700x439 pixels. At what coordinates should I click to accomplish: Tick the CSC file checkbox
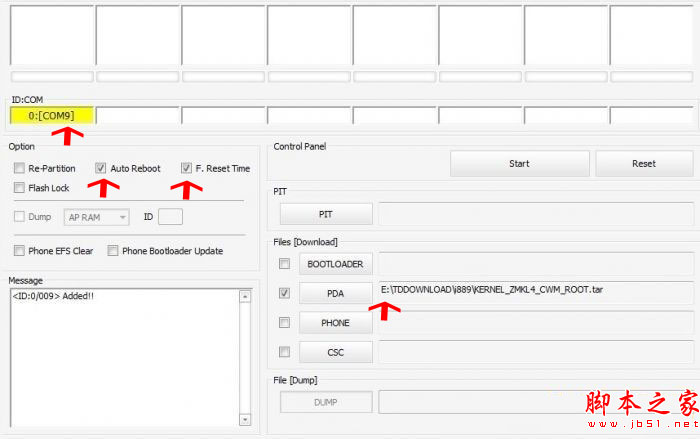pos(284,352)
